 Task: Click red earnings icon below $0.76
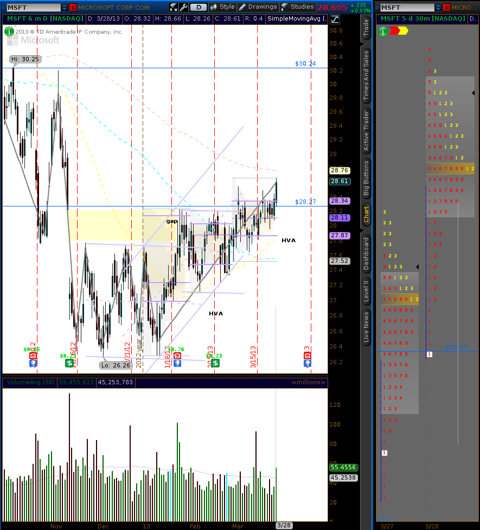[177, 356]
